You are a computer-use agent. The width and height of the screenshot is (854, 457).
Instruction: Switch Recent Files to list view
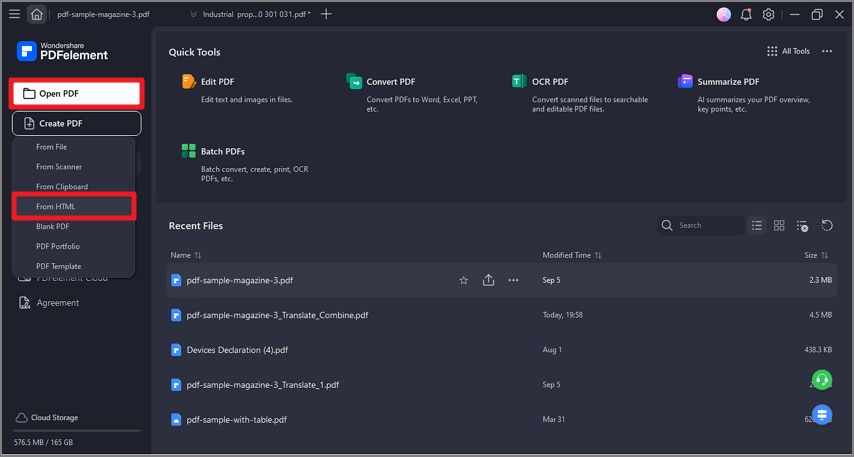757,226
